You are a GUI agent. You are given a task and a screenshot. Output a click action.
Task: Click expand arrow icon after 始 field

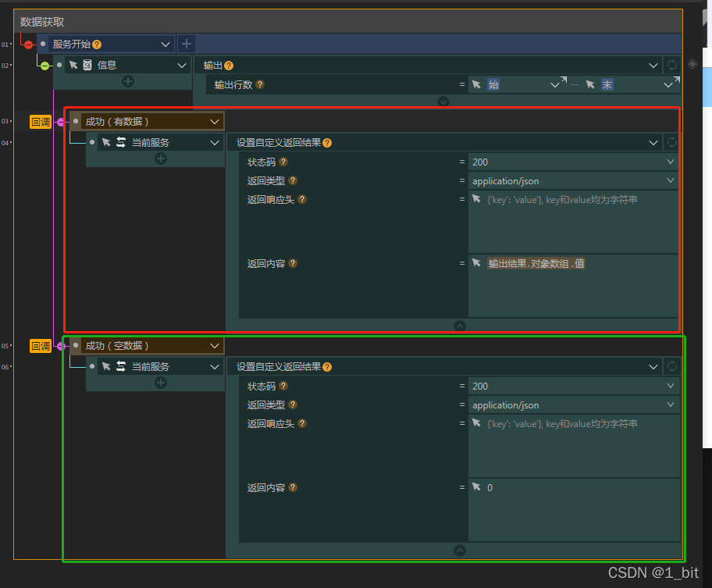[x=564, y=80]
